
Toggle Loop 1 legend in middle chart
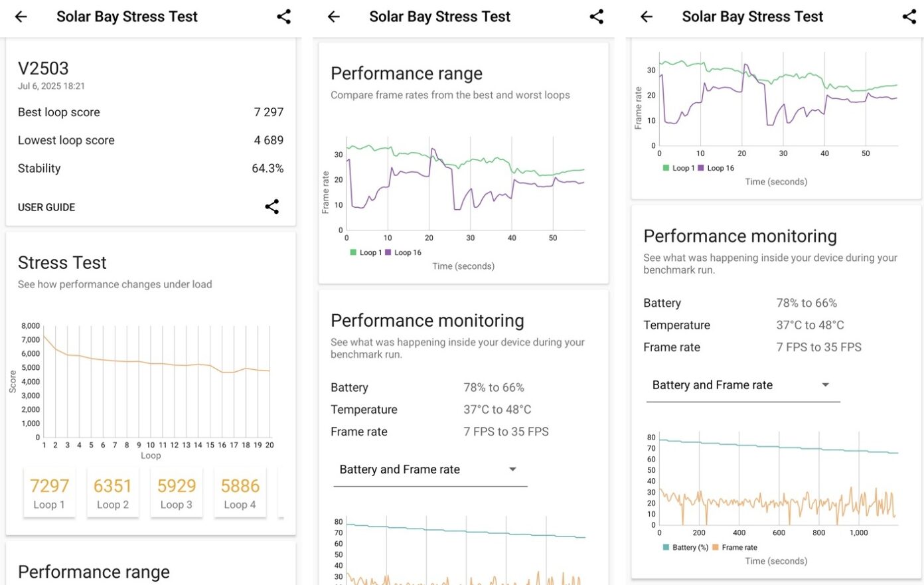click(x=366, y=252)
